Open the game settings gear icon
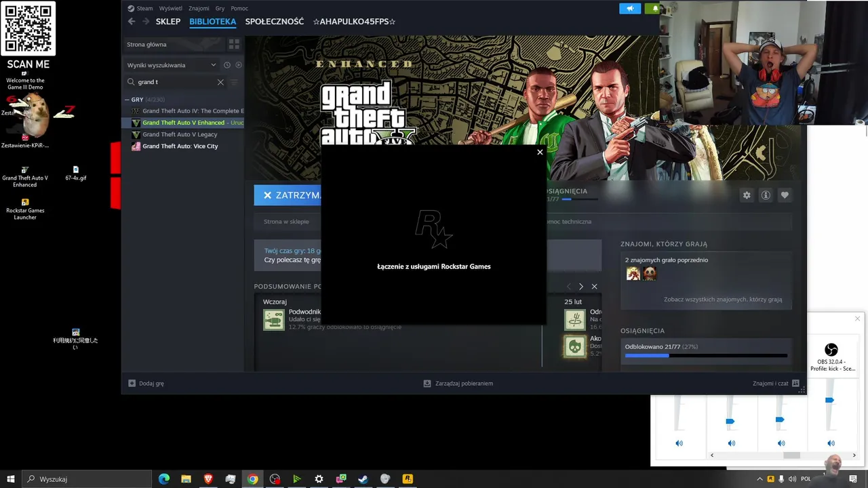This screenshot has width=868, height=488. tap(747, 195)
